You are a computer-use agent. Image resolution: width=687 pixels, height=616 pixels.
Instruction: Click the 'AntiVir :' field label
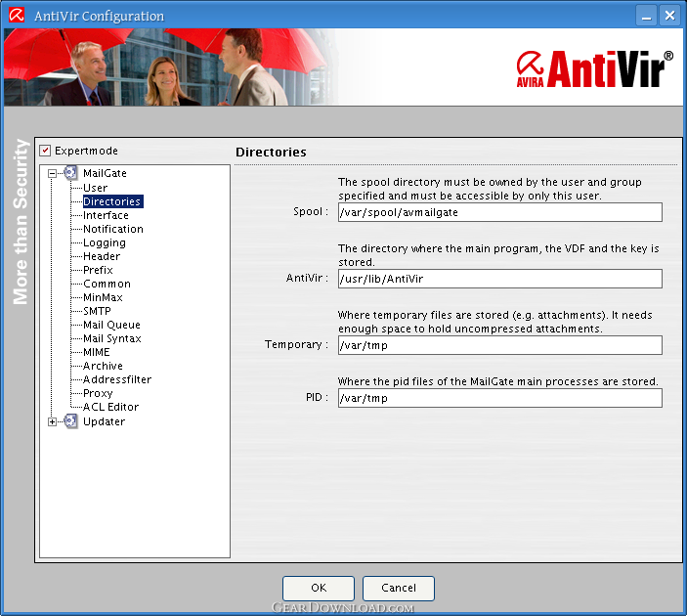pos(307,278)
